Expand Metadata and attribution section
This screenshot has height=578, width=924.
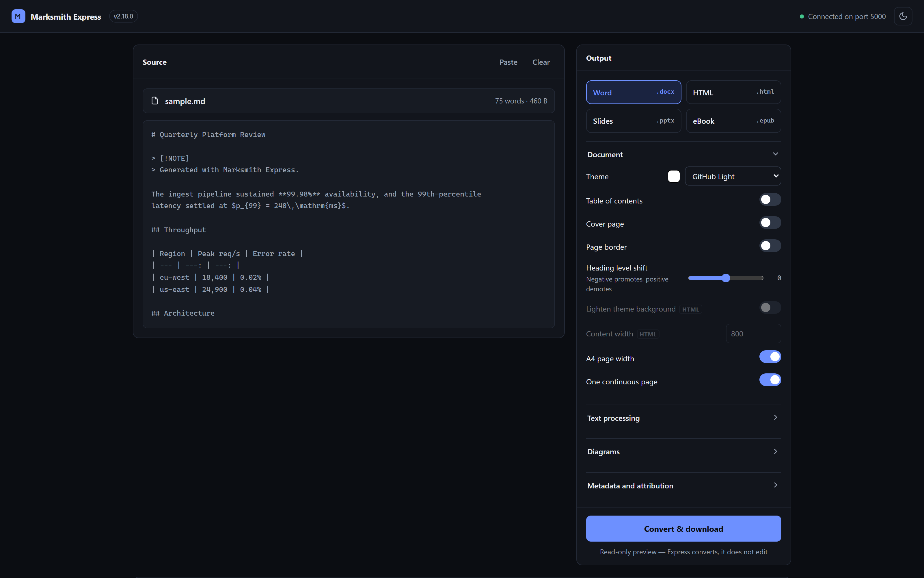point(683,486)
